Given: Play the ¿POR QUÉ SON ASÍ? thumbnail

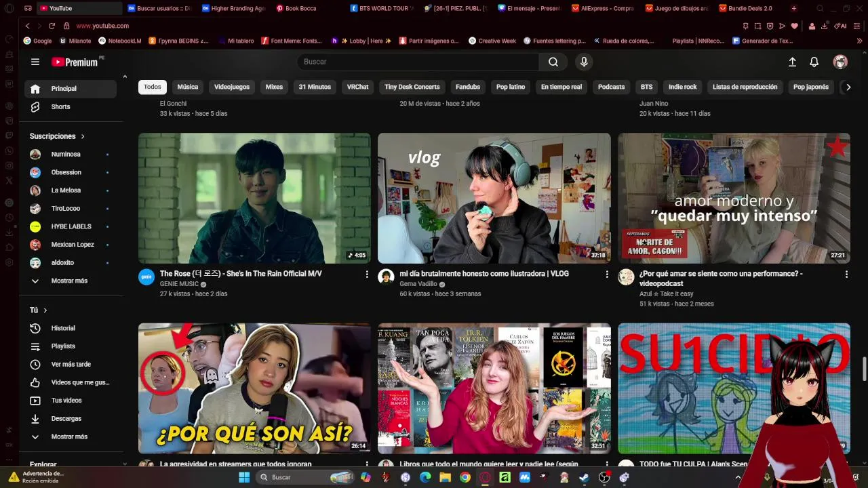Looking at the screenshot, I should 254,388.
